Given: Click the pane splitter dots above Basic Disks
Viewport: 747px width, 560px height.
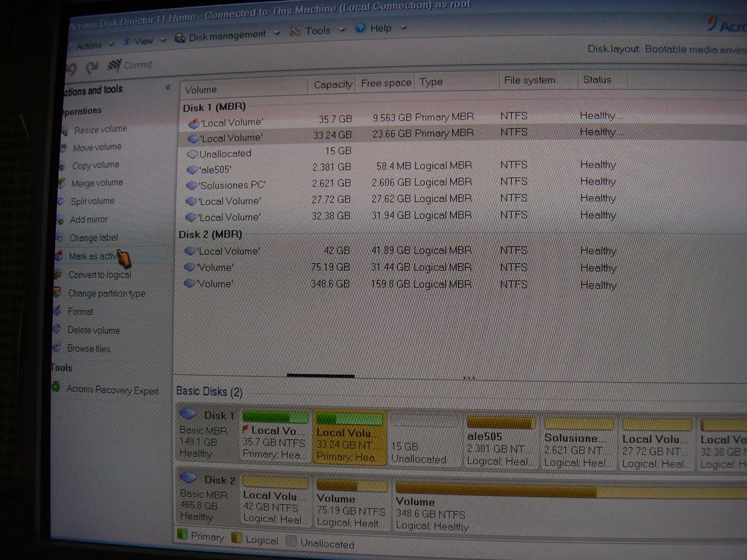Looking at the screenshot, I should 469,378.
